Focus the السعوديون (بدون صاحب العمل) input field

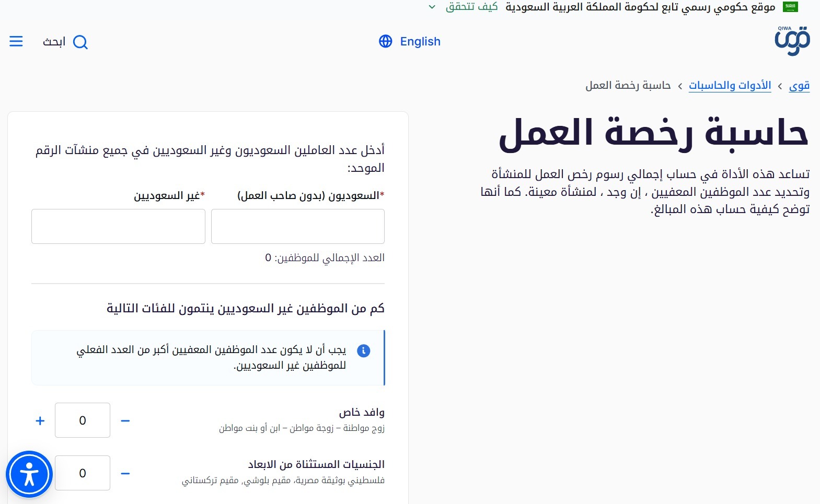[298, 226]
